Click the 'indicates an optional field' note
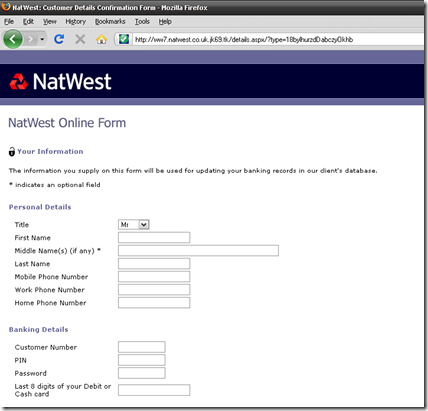This screenshot has width=428, height=411. pyautogui.click(x=55, y=185)
